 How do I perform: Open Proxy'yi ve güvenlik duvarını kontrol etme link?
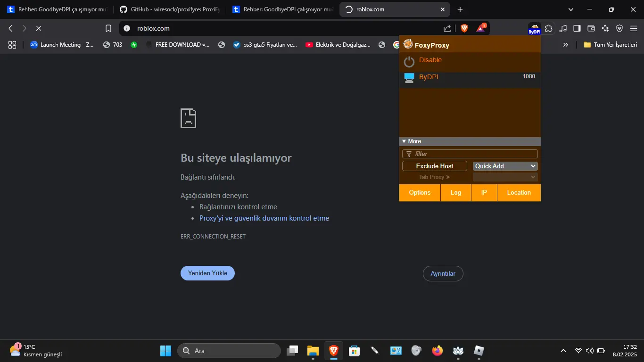[264, 218]
